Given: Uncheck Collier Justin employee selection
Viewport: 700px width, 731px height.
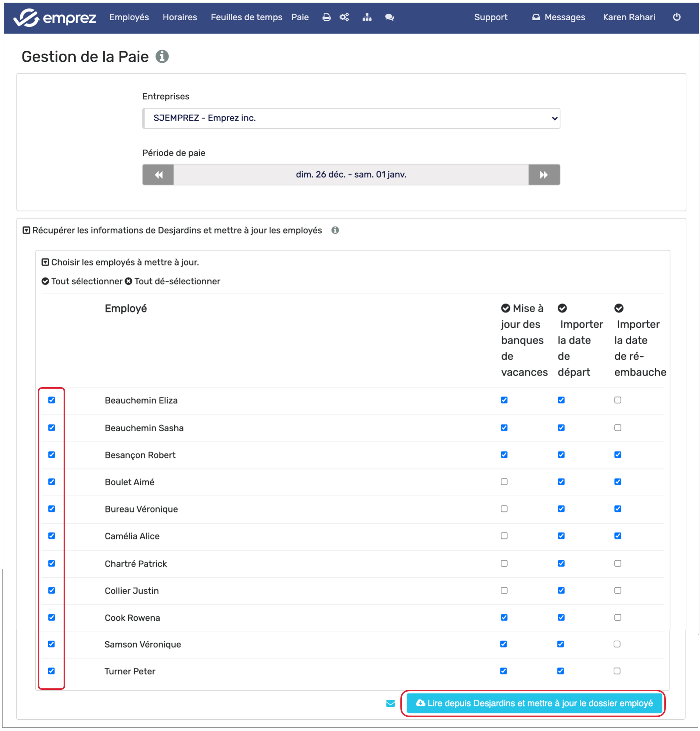Looking at the screenshot, I should click(x=51, y=591).
